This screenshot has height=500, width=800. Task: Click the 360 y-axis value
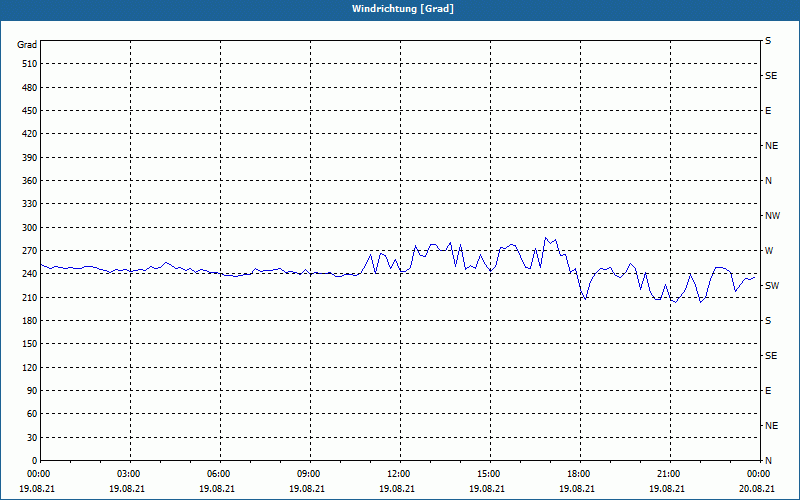30,181
